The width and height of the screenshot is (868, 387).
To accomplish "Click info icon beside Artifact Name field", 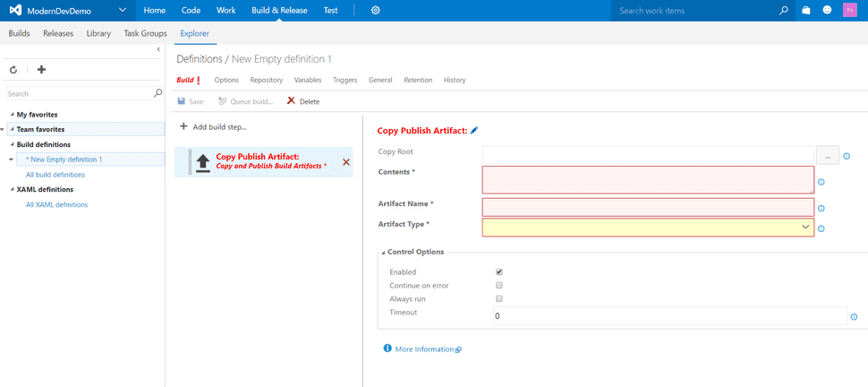I will coord(821,209).
